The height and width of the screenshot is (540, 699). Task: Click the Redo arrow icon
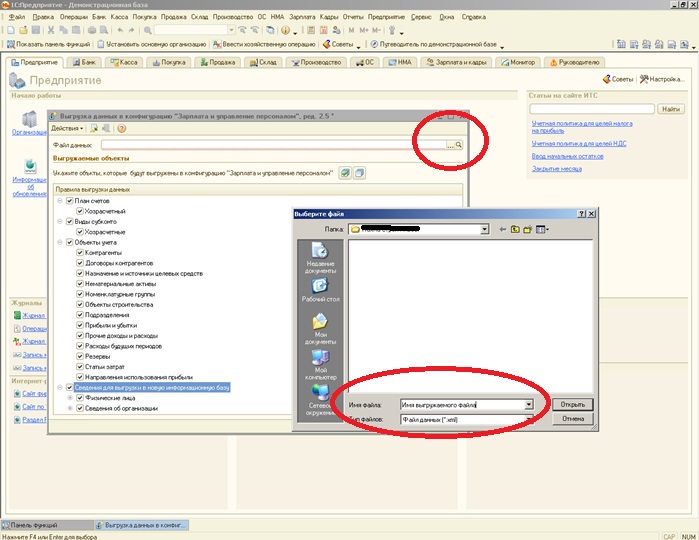(131, 30)
